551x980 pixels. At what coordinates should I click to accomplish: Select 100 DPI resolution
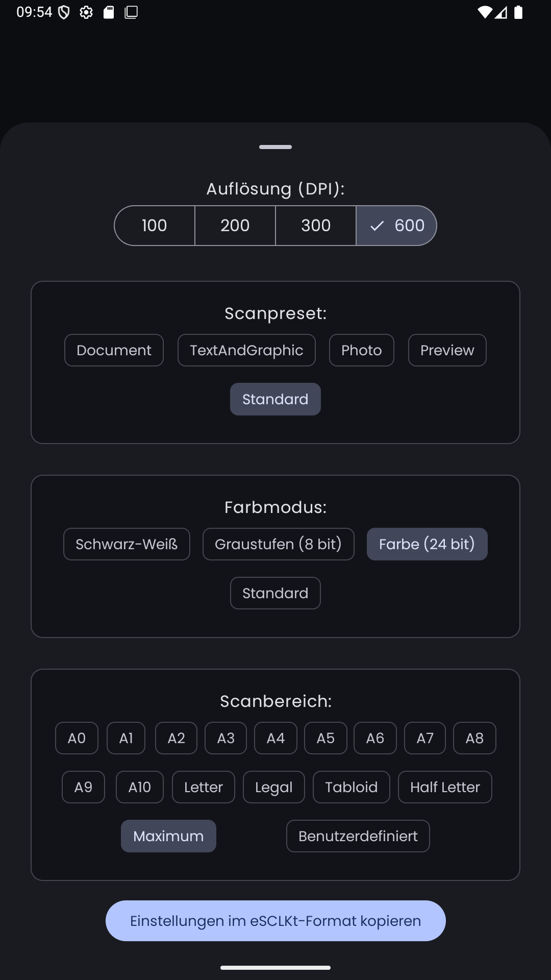coord(154,226)
